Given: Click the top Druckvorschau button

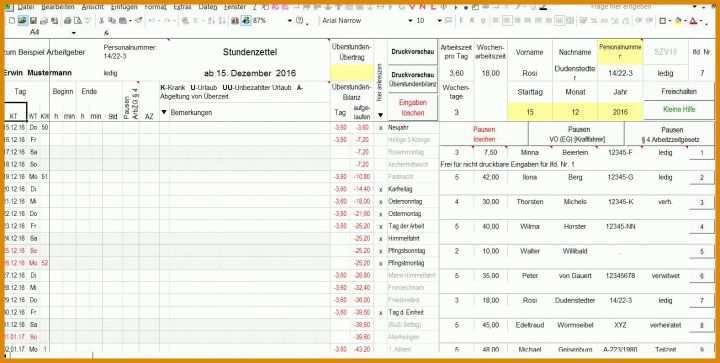Looking at the screenshot, I should 412,52.
